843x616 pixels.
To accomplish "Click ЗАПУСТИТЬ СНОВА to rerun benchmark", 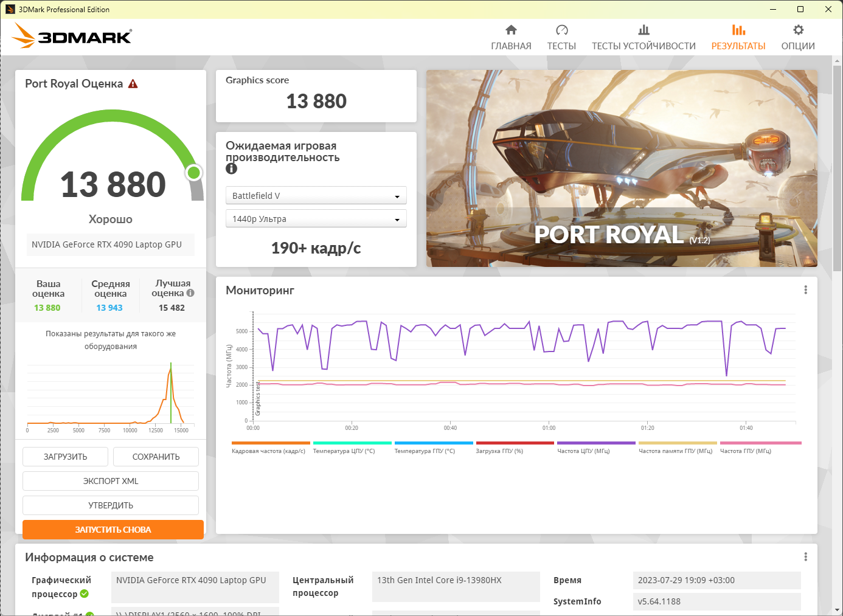I will point(113,530).
